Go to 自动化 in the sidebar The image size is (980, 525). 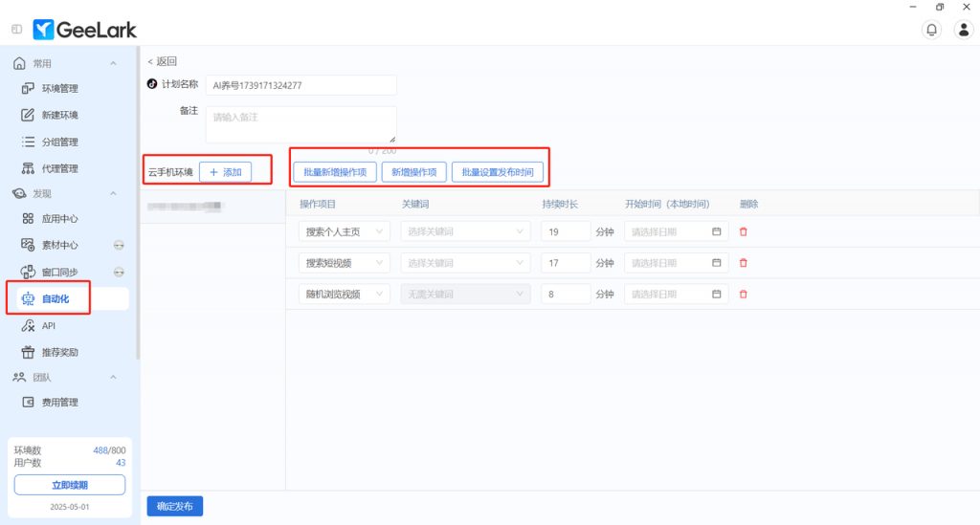coord(55,299)
